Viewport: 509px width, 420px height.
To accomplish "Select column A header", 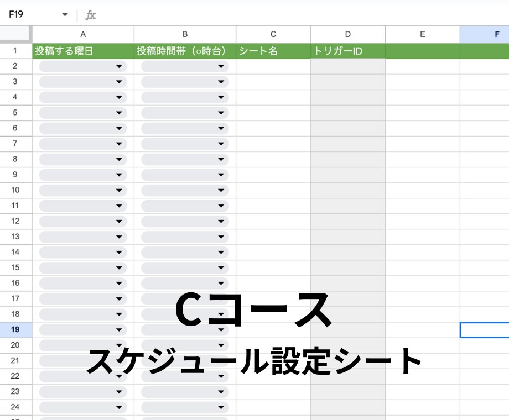I will pos(83,34).
